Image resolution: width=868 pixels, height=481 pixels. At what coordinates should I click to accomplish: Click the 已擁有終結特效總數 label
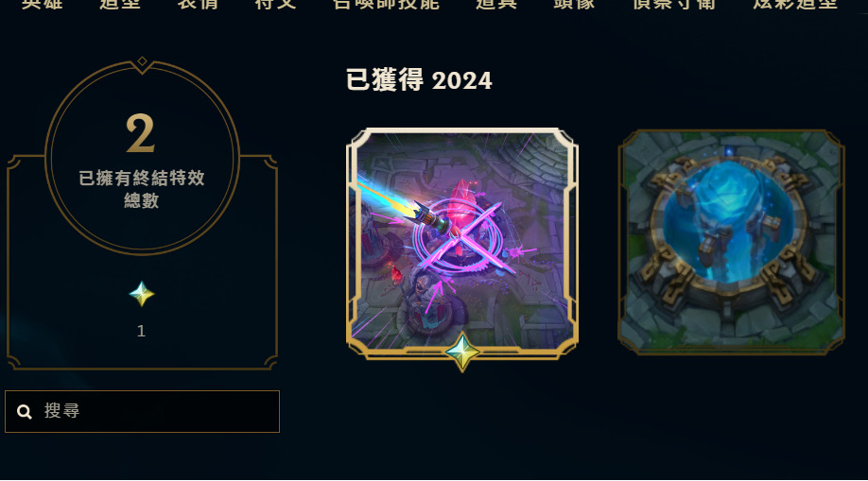[142, 189]
